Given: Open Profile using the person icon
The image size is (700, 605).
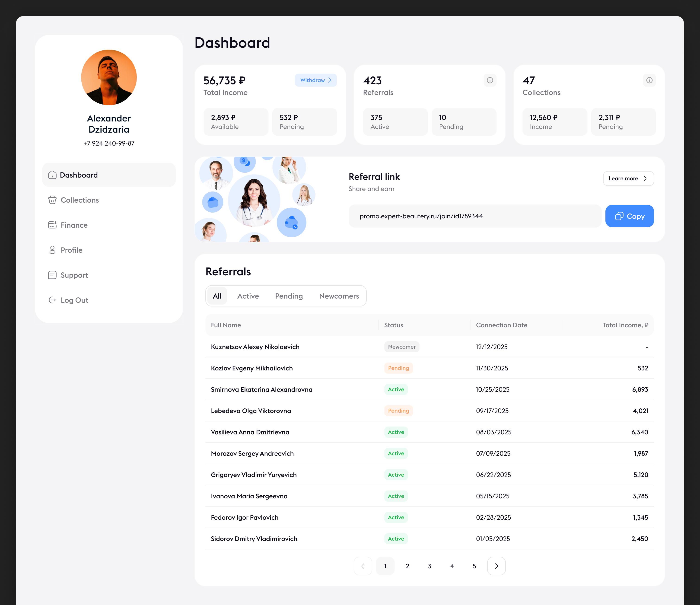Looking at the screenshot, I should tap(52, 250).
